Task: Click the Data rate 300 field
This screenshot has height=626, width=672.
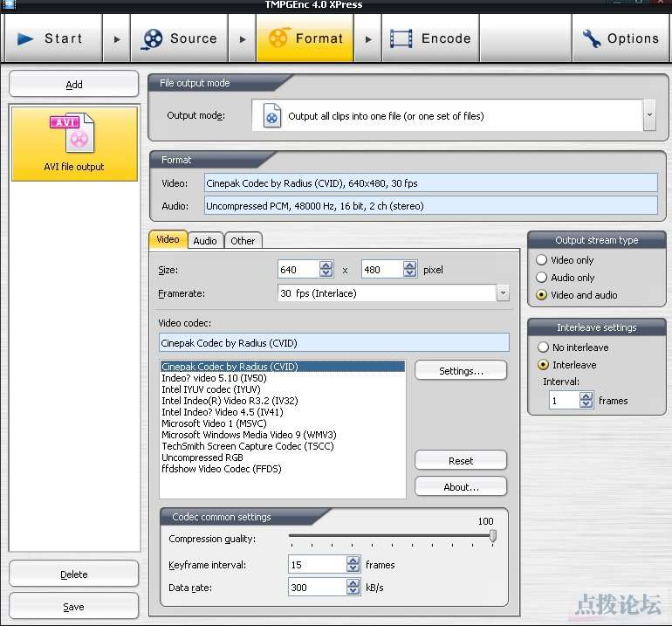Action: pyautogui.click(x=317, y=587)
